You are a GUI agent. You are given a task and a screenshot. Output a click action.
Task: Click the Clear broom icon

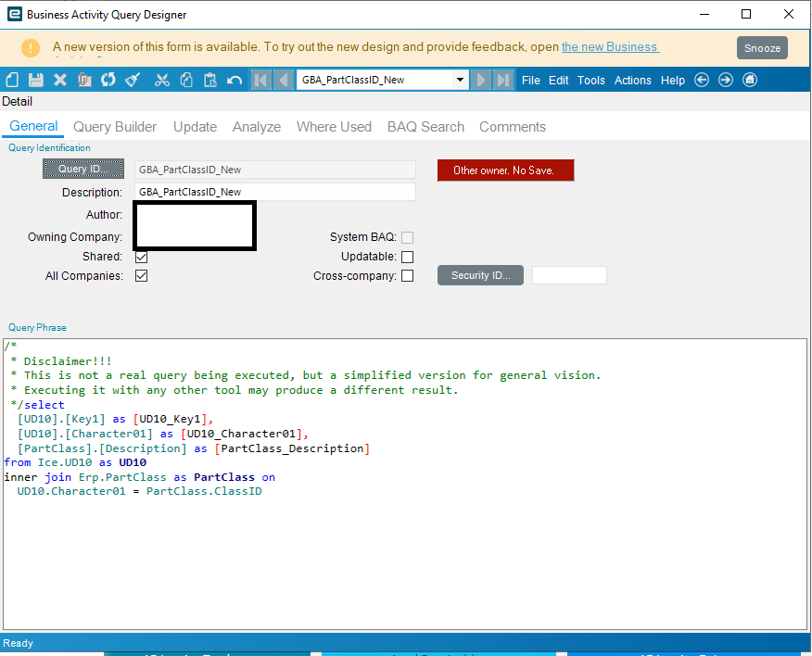tap(133, 80)
